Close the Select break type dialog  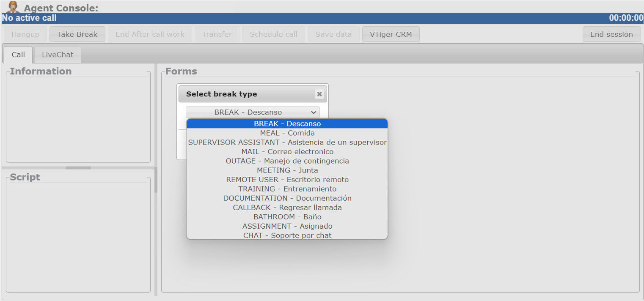point(319,94)
